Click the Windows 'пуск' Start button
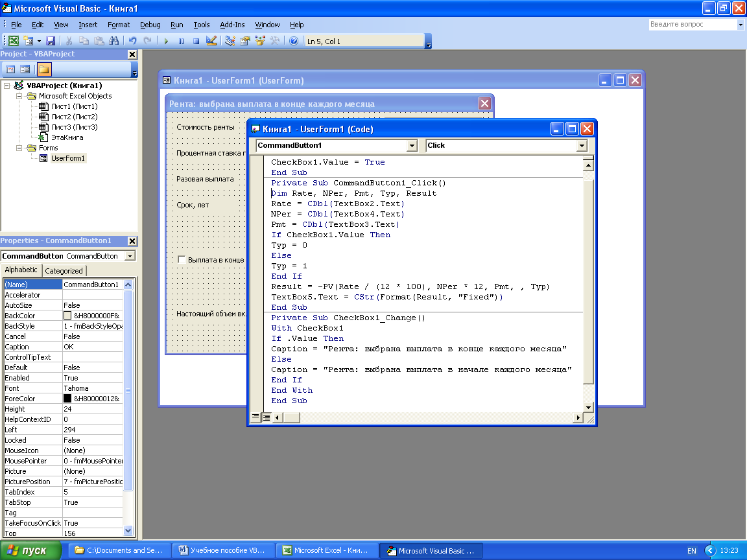Viewport: 747px width, 560px height. (x=30, y=550)
